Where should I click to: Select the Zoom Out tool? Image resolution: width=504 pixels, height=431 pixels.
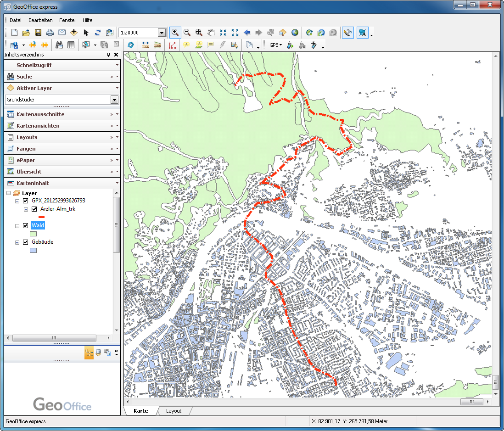tap(187, 33)
